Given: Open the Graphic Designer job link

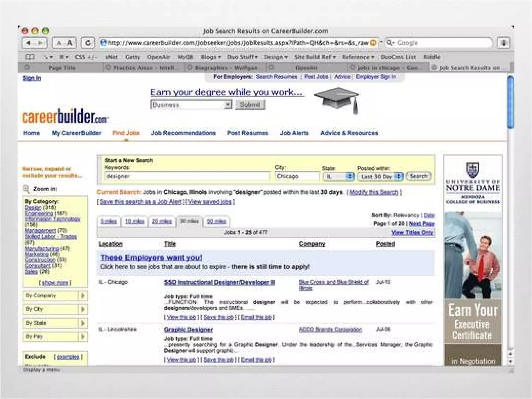Looking at the screenshot, I should (188, 329).
